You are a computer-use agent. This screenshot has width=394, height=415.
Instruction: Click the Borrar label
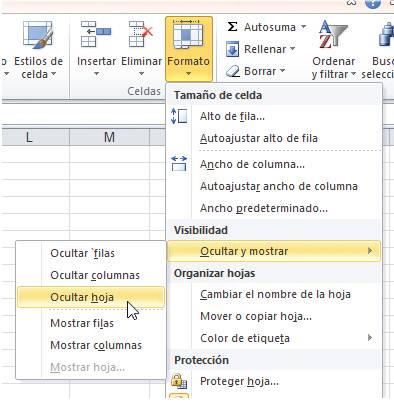coord(260,71)
